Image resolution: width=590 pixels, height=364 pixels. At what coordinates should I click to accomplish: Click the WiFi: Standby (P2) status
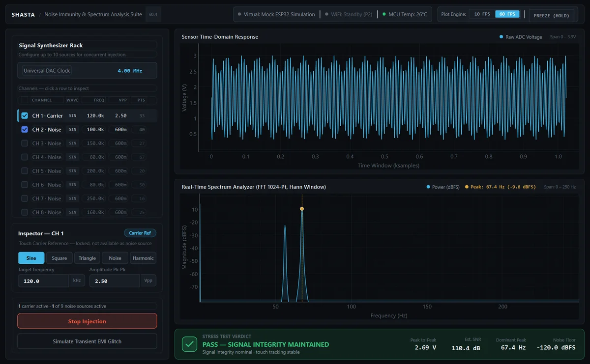349,15
